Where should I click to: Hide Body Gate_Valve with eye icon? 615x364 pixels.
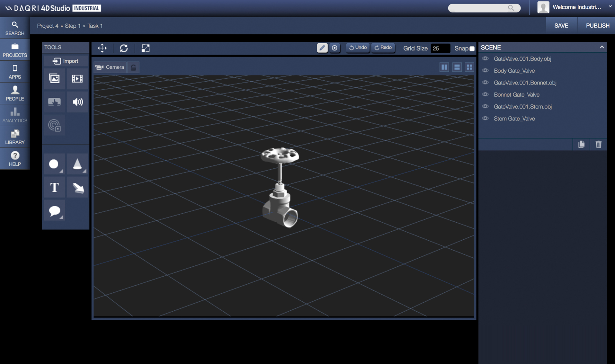485,70
